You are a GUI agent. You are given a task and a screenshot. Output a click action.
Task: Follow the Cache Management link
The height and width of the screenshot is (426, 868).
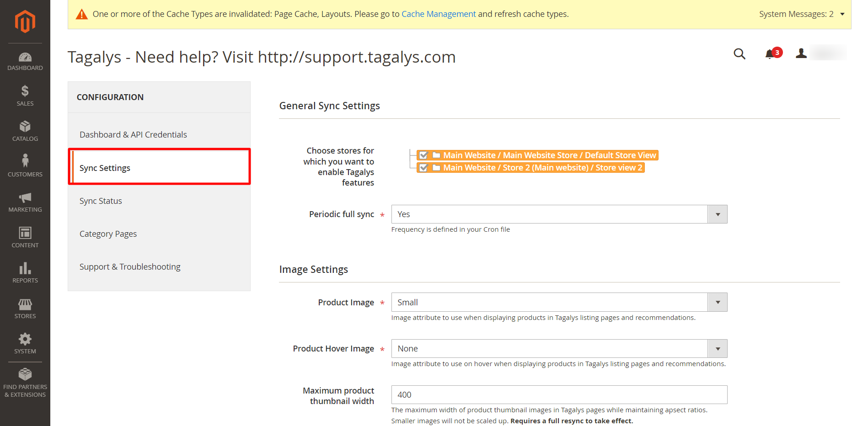(439, 14)
